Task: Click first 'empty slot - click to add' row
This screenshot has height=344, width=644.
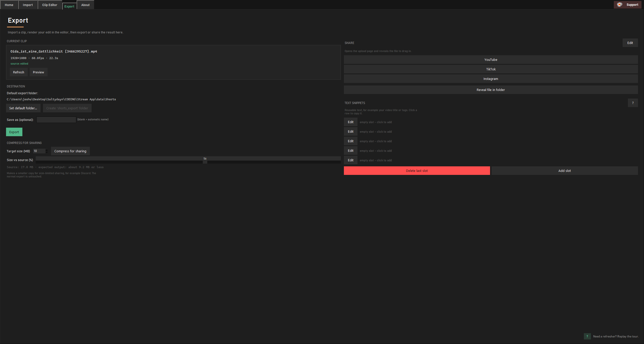Action: point(376,122)
